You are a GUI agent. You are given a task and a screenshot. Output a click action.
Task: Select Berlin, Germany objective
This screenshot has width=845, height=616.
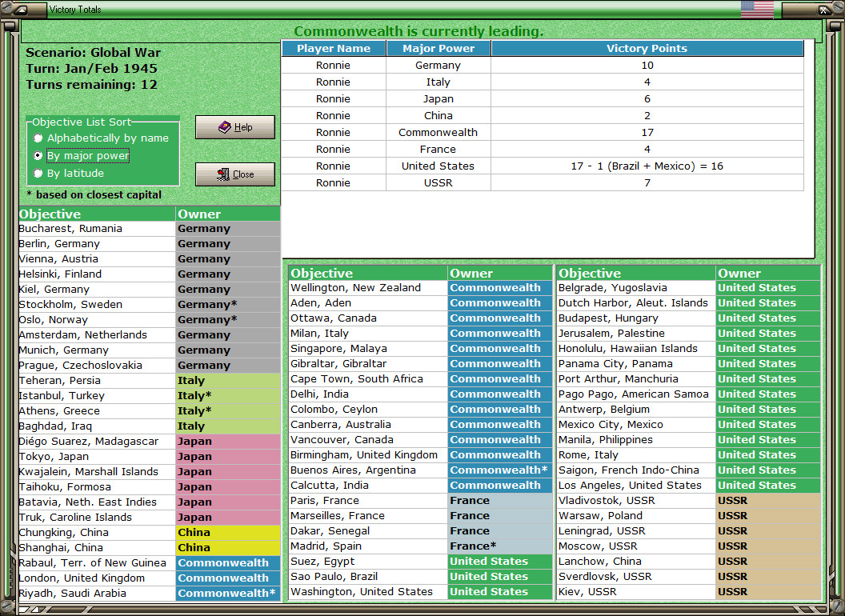pos(97,243)
